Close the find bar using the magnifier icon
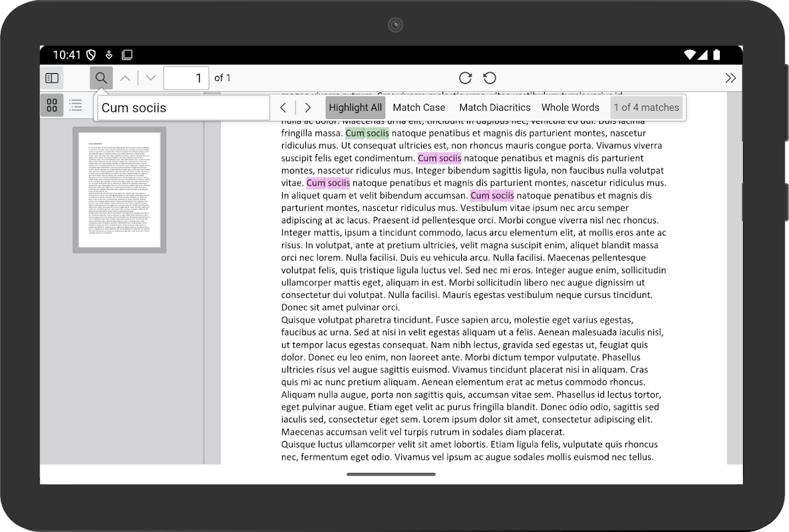 (x=101, y=78)
